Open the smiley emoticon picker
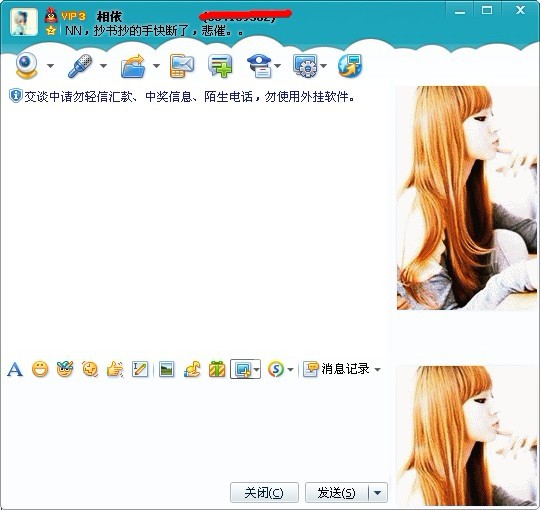The image size is (540, 510). (x=40, y=370)
